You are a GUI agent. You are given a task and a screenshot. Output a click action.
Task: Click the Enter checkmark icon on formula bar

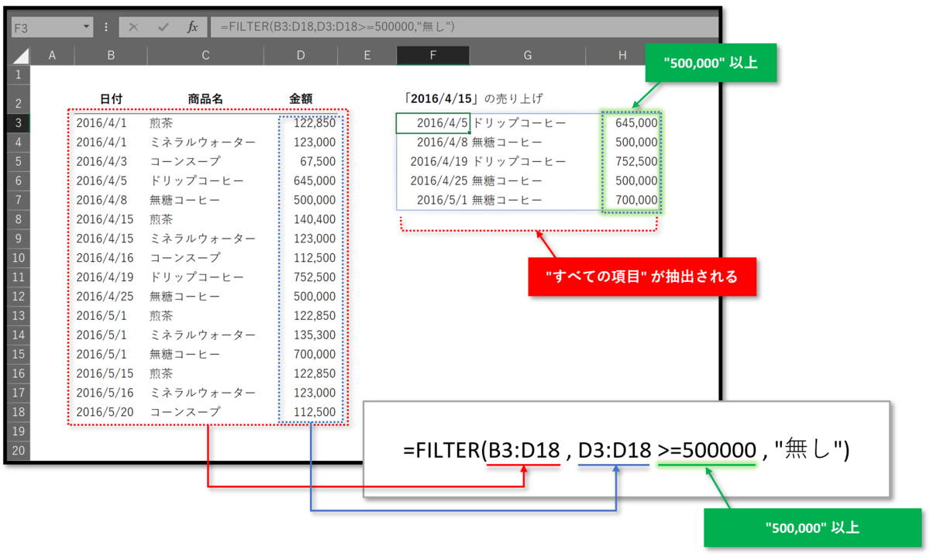tap(163, 26)
